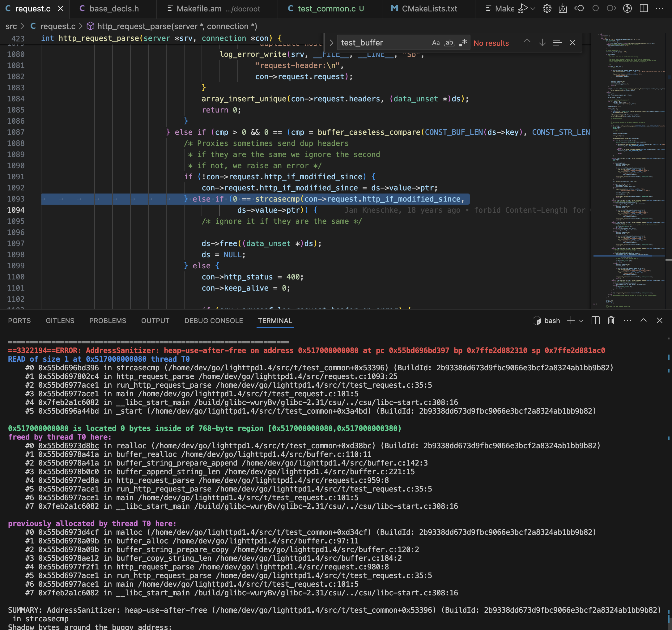Enable regular expression search
Image resolution: width=672 pixels, height=630 pixels.
pos(463,43)
